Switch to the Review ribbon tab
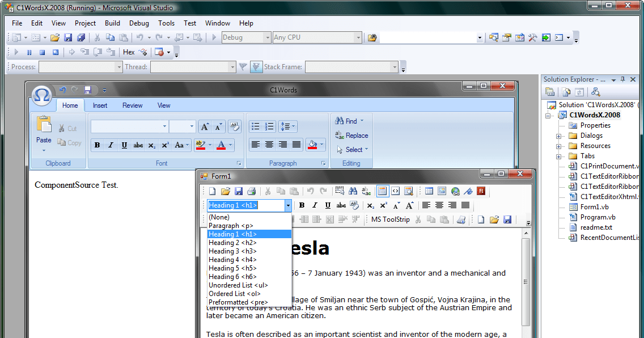 click(x=132, y=105)
